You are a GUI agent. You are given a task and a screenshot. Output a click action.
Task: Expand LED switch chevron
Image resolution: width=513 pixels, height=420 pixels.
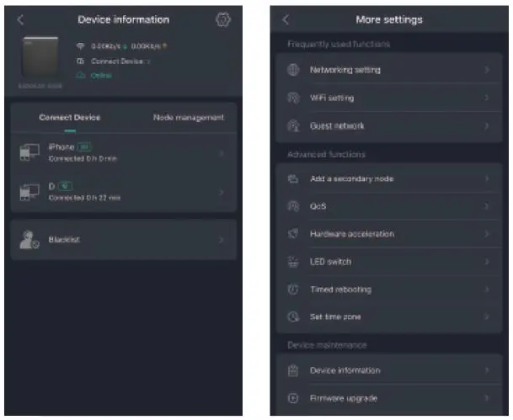click(487, 262)
